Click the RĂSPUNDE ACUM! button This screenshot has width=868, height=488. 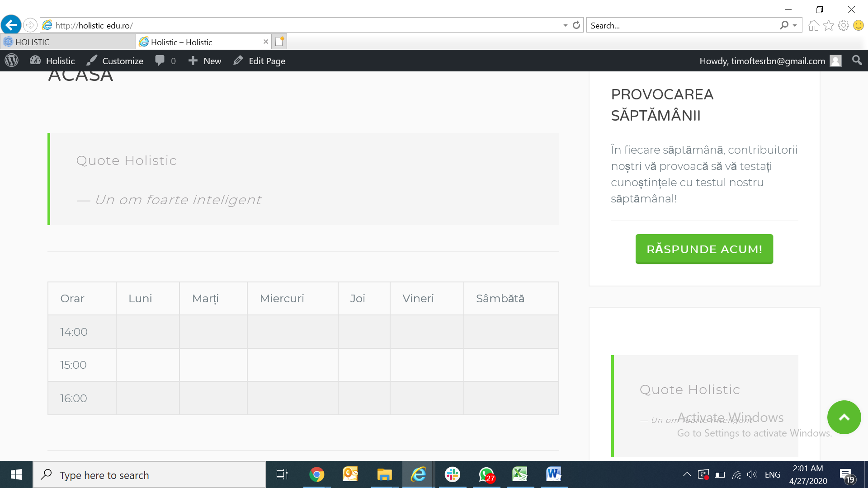704,249
